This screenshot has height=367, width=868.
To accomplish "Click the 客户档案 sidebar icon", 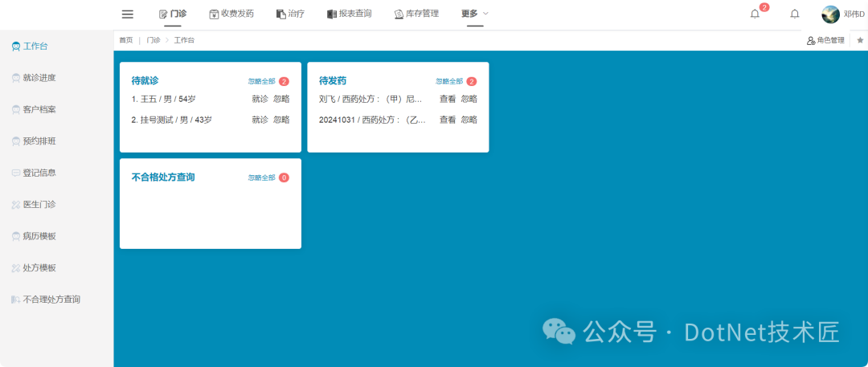I will (x=16, y=109).
